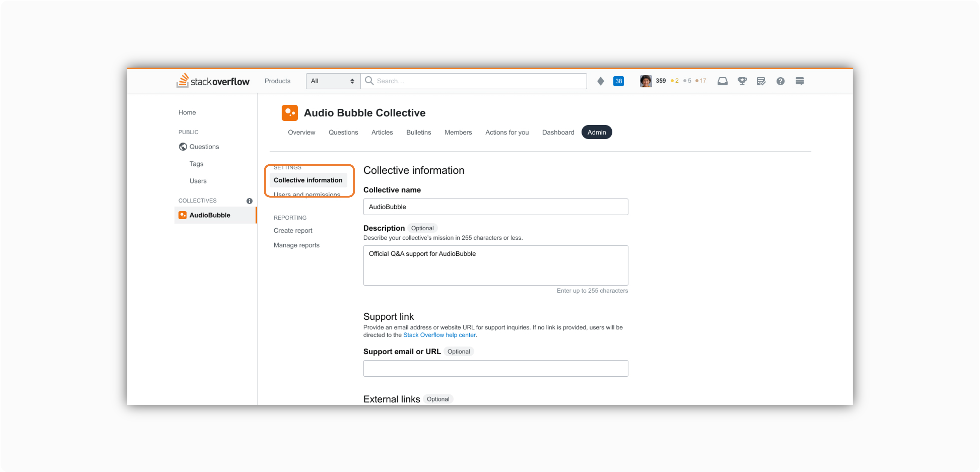Viewport: 980px width, 472px height.
Task: Open the diamond moderator icon
Action: 600,81
